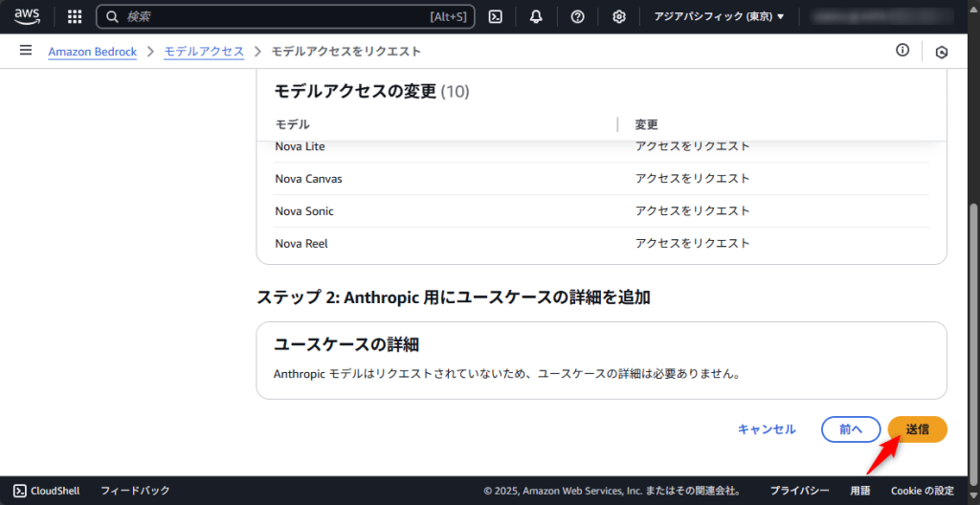980x505 pixels.
Task: Click the 変更 column header
Action: click(647, 124)
